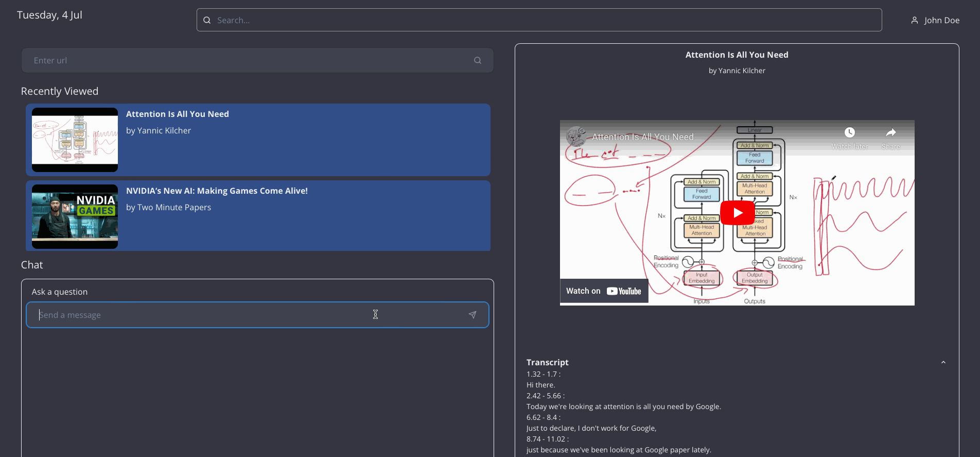980x457 pixels.
Task: Click transcript timestamp 6.62 - 8.4
Action: pyautogui.click(x=543, y=417)
